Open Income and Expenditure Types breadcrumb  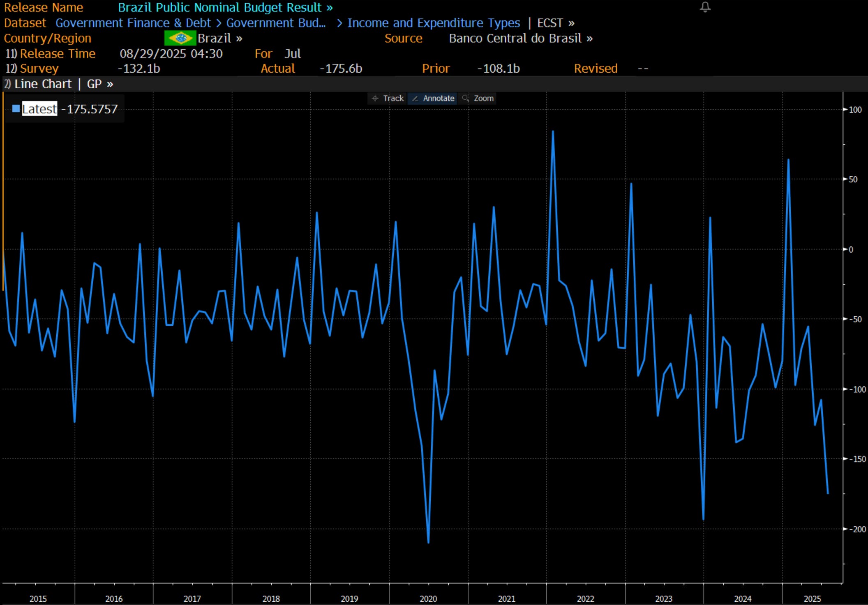433,23
